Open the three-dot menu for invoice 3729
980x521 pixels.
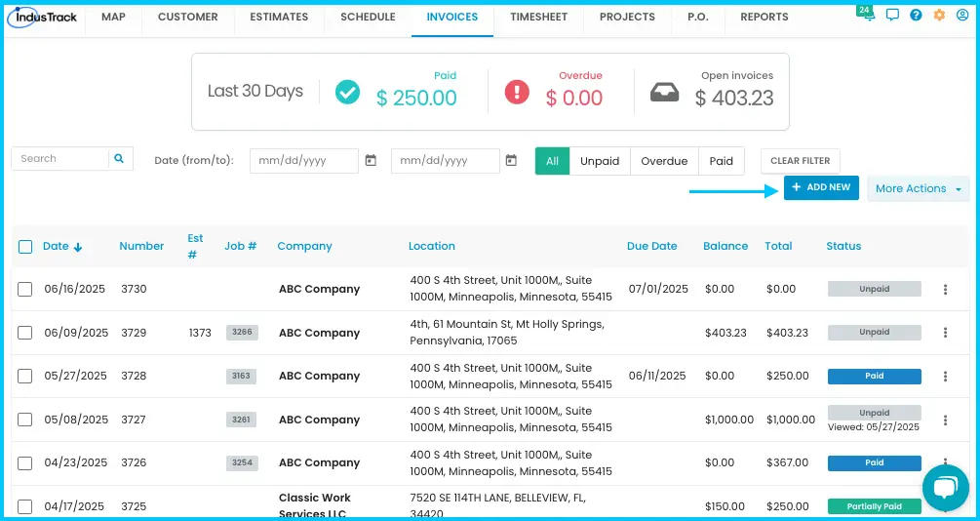click(945, 332)
